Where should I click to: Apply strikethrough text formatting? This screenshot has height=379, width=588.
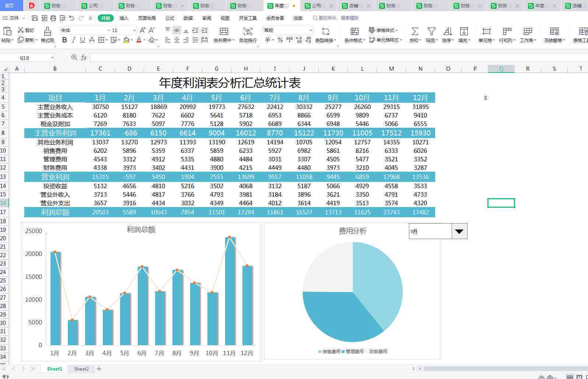coord(92,40)
